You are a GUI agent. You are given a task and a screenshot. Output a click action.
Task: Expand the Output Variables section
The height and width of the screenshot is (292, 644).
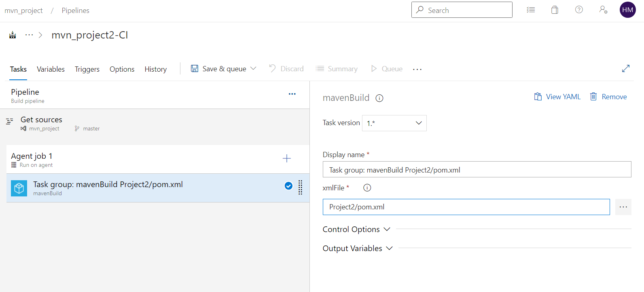click(358, 248)
